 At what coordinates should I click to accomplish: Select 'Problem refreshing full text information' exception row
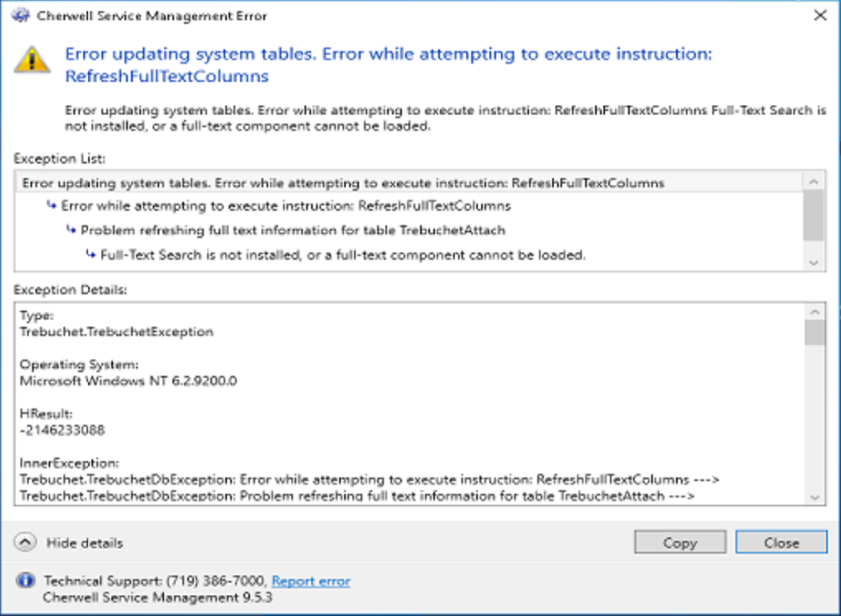[293, 230]
